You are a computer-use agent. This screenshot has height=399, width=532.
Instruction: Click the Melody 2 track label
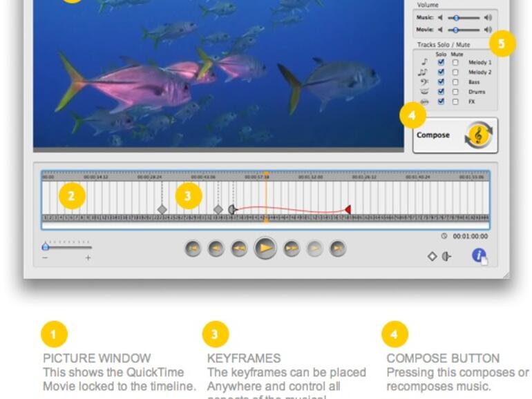pos(479,72)
